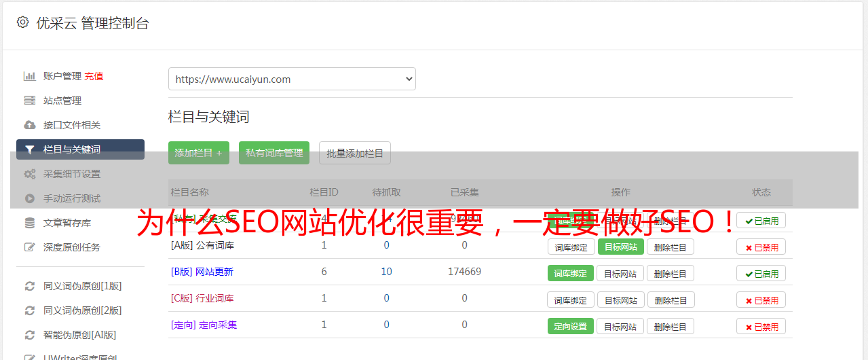Open the site URL dropdown www.ucaiyun.com

pyautogui.click(x=292, y=79)
